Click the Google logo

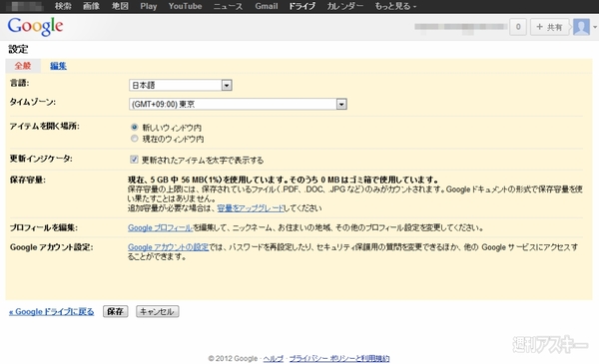tap(35, 27)
